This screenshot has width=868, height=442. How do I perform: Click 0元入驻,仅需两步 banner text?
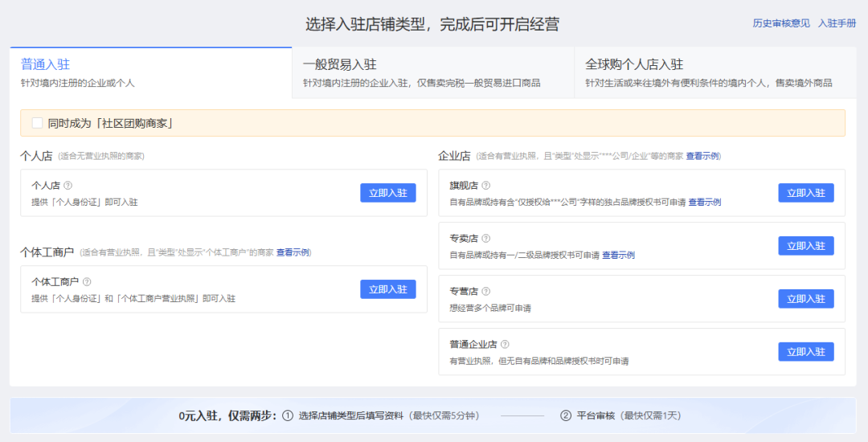[227, 415]
